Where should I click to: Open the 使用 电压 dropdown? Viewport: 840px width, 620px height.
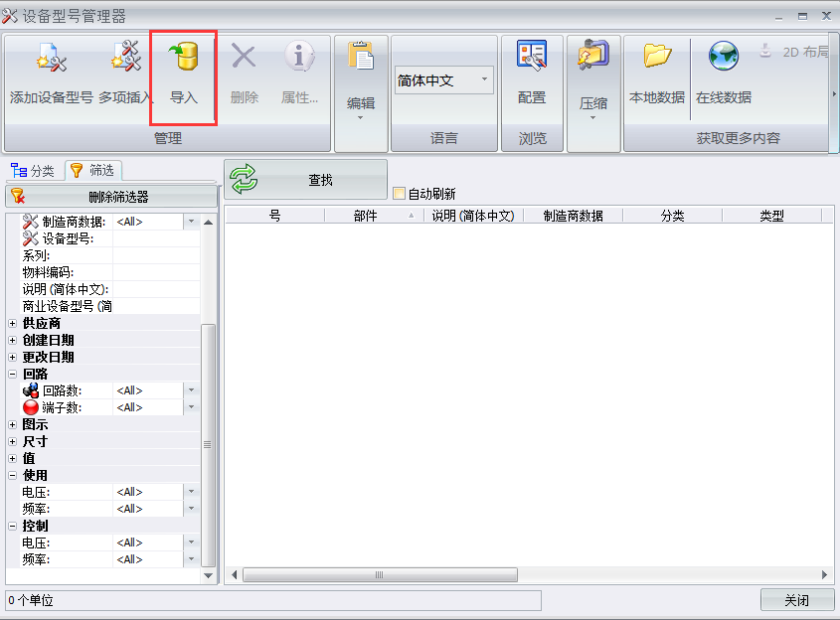(191, 492)
